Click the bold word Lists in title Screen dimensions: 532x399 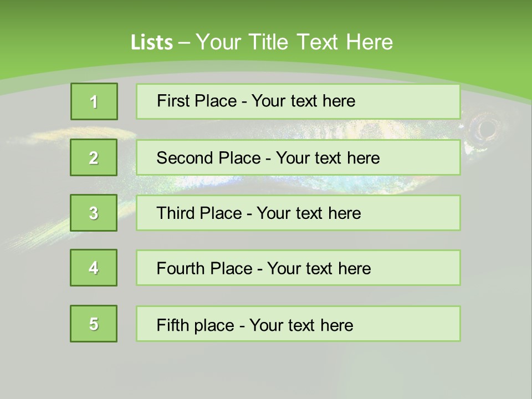152,43
